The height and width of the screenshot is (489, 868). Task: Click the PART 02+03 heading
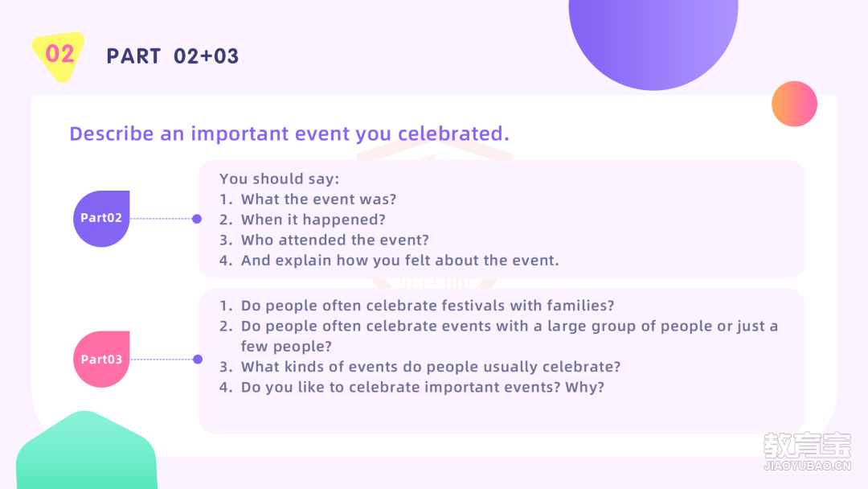[173, 56]
